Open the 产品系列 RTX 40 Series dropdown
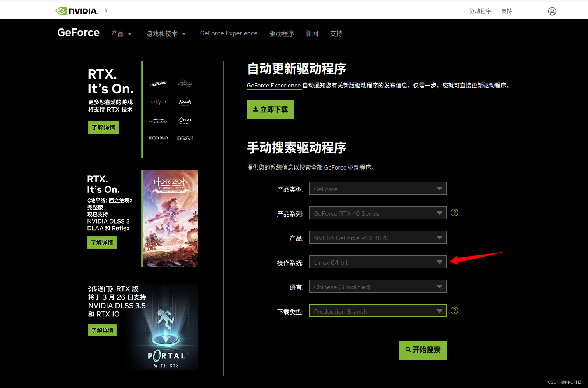Screen dimensions: 588x388 click(x=378, y=213)
